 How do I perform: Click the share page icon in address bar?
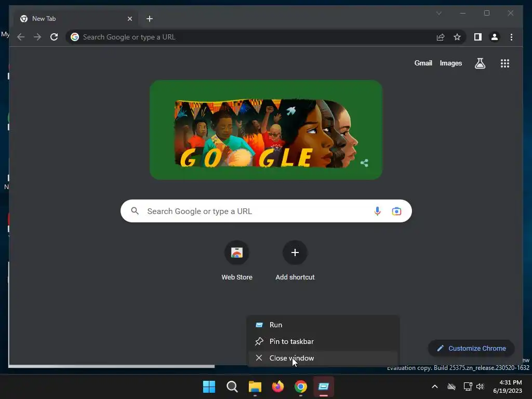point(441,37)
